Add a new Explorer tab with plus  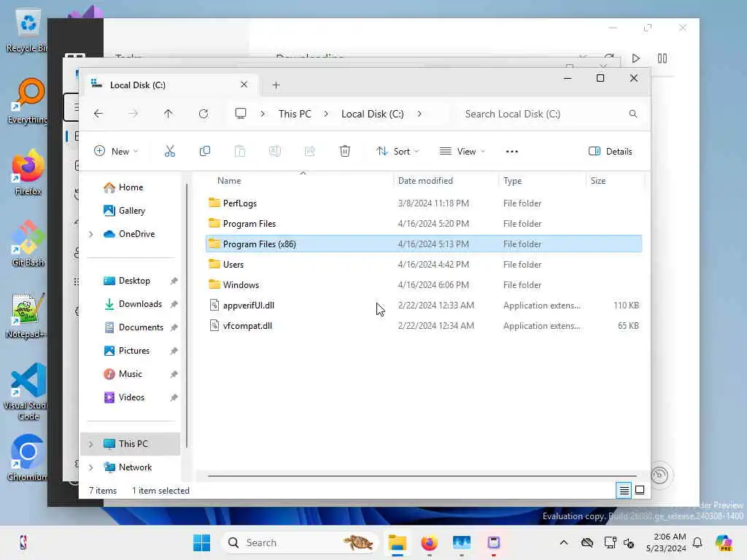pos(276,85)
